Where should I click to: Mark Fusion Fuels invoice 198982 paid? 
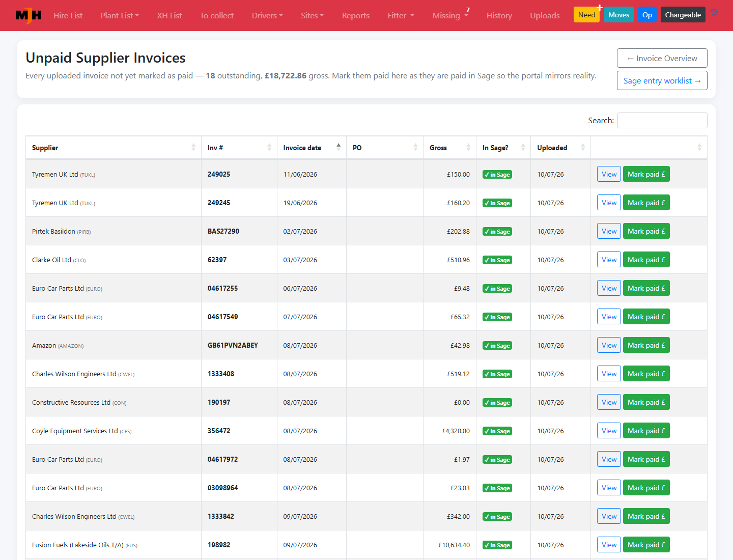click(x=646, y=545)
